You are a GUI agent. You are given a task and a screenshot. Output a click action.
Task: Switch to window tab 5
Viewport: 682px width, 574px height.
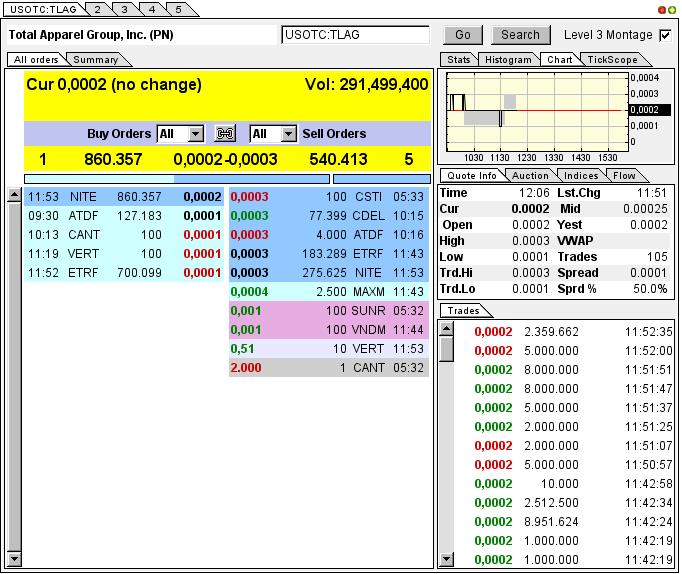click(x=179, y=9)
